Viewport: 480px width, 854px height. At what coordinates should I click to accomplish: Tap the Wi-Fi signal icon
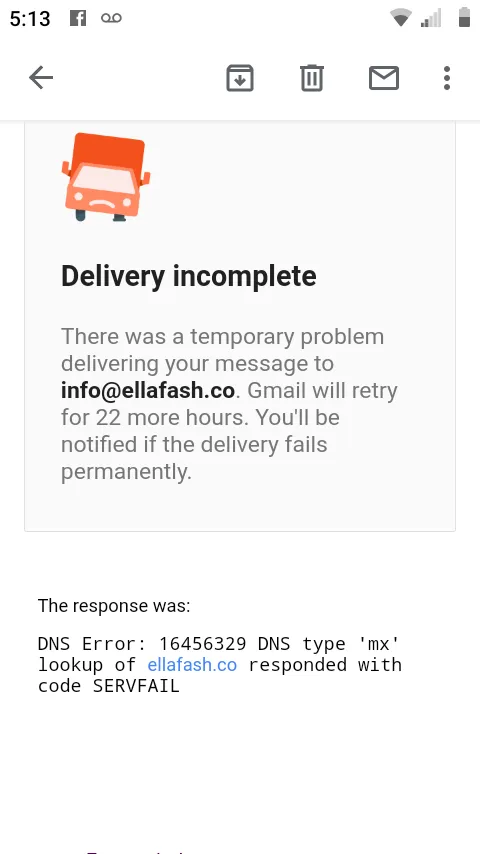(x=400, y=19)
